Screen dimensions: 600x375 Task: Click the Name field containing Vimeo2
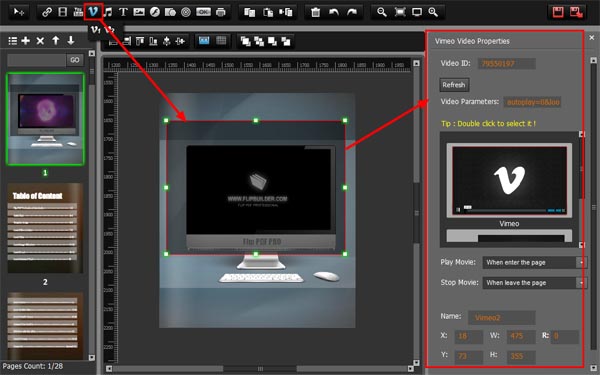coord(502,318)
